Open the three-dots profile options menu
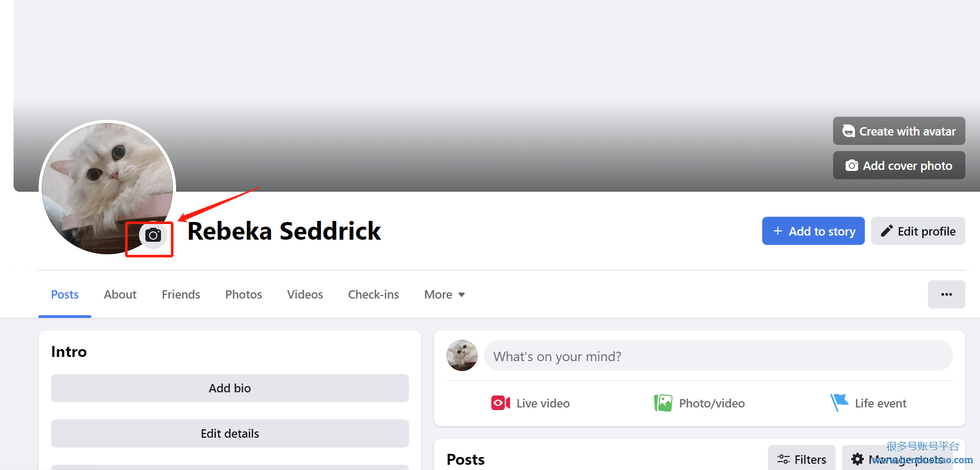The height and width of the screenshot is (470, 980). (x=946, y=294)
